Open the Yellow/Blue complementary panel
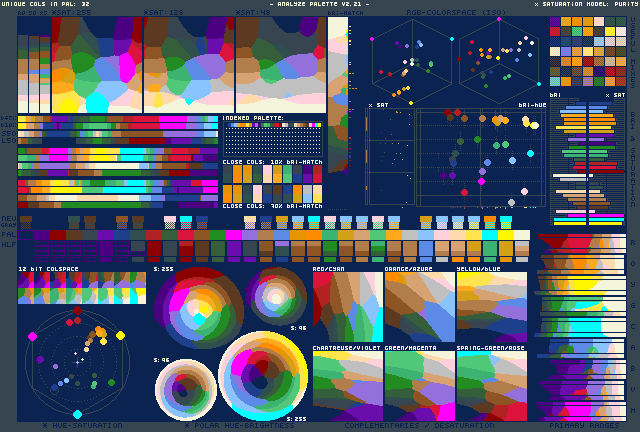 pos(491,309)
